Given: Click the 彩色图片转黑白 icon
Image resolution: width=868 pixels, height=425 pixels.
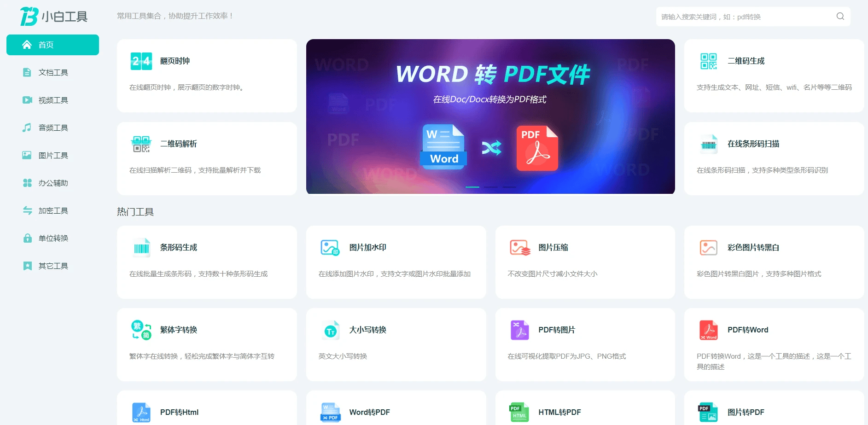Looking at the screenshot, I should [x=709, y=248].
